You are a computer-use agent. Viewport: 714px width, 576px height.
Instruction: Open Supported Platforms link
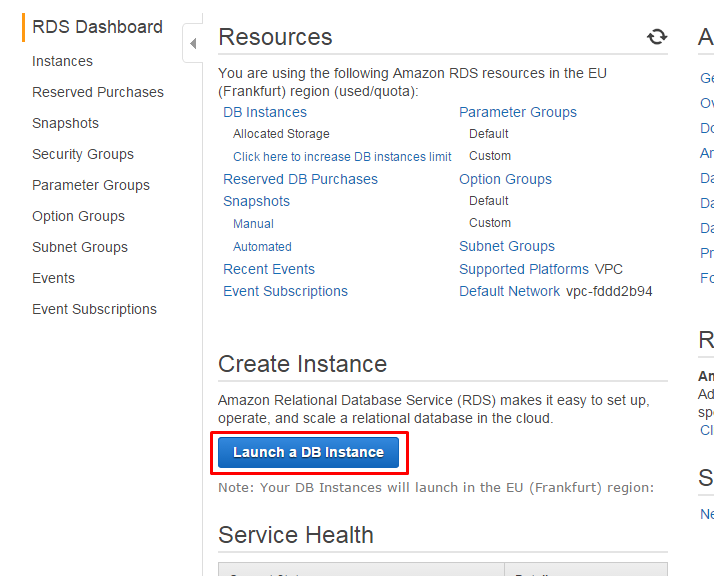tap(524, 269)
